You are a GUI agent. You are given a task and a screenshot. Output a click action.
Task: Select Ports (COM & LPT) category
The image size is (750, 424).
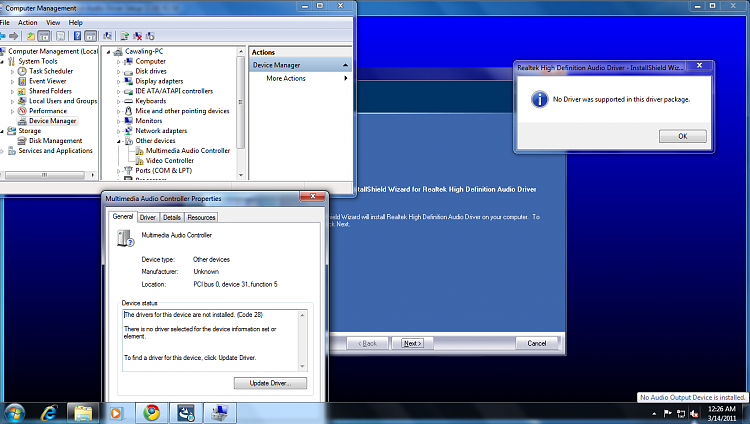point(164,170)
